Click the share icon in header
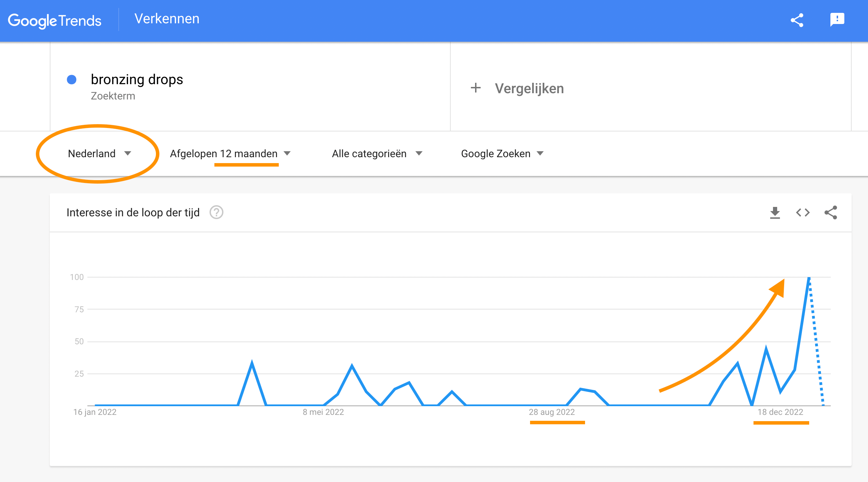Viewport: 868px width, 482px height. click(x=797, y=20)
